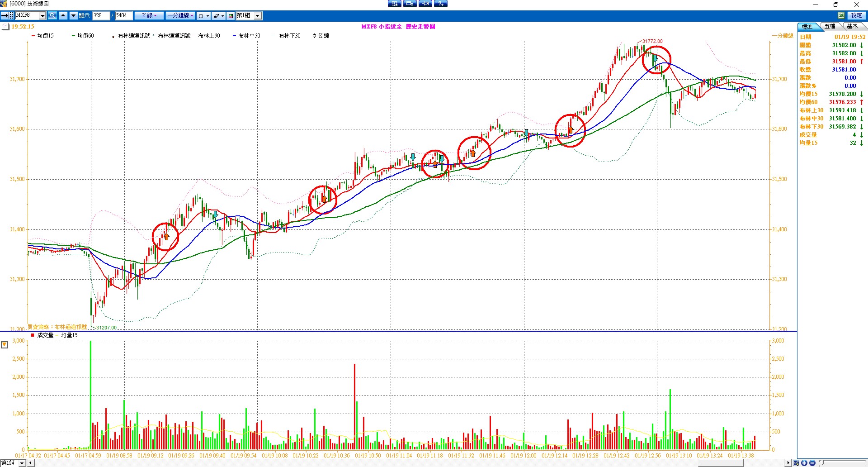Click the up arrow button beside search

pos(63,16)
